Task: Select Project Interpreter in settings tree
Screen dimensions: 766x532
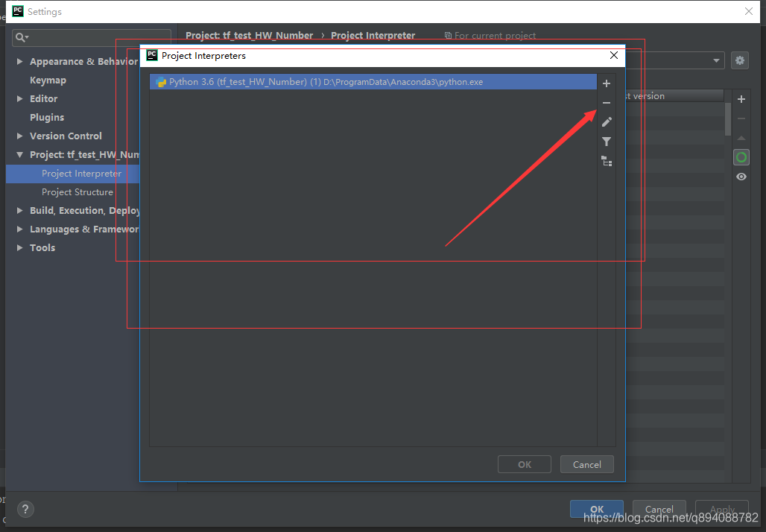Action: [73, 174]
